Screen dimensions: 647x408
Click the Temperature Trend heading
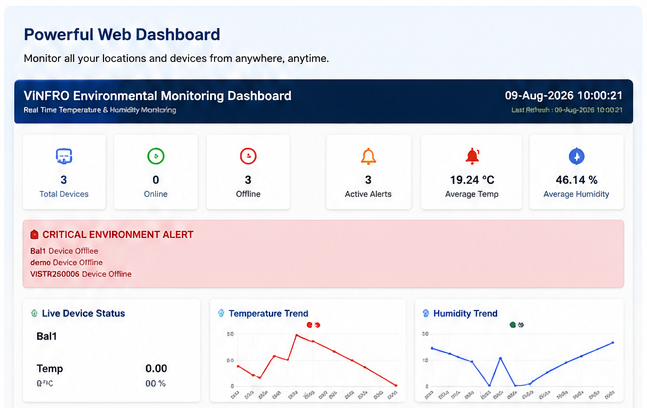point(268,314)
